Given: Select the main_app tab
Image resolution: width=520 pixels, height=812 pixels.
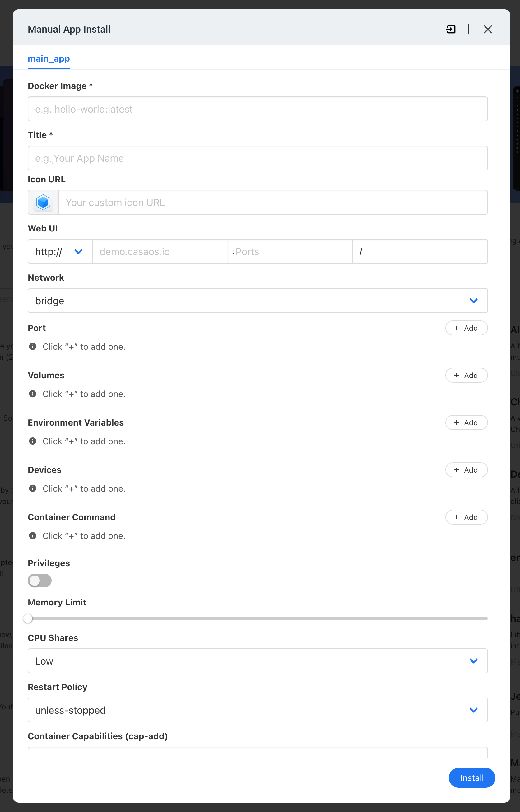Looking at the screenshot, I should (x=49, y=59).
